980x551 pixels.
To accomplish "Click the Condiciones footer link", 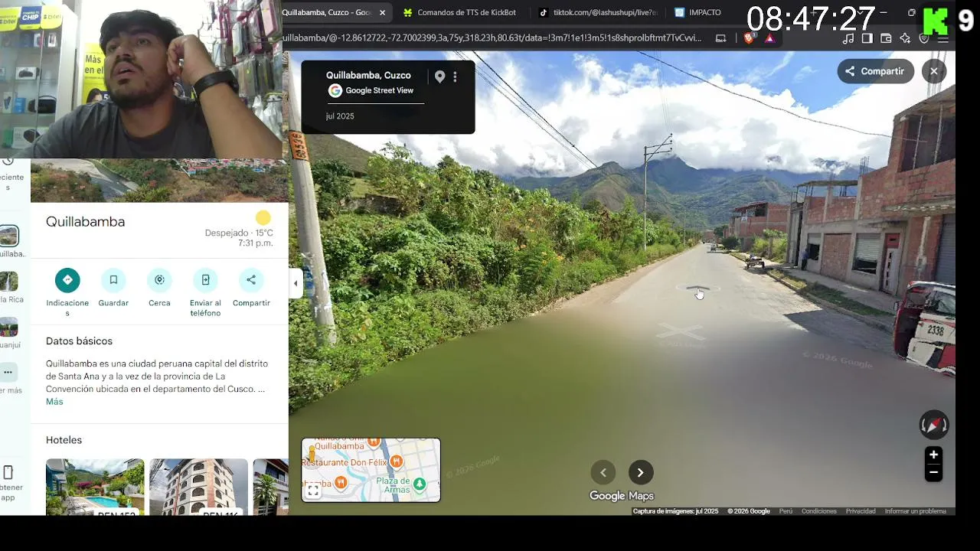I will pos(819,511).
